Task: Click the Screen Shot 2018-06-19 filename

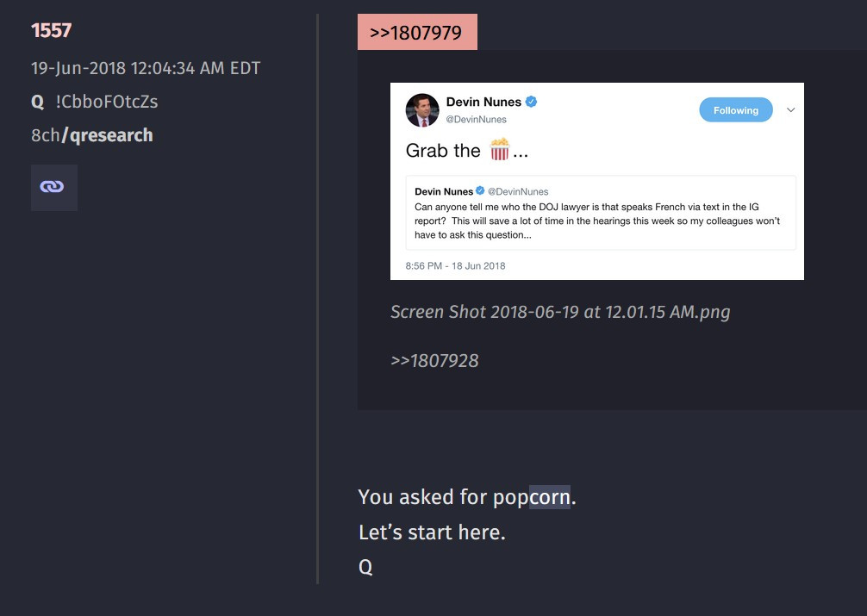Action: [560, 312]
